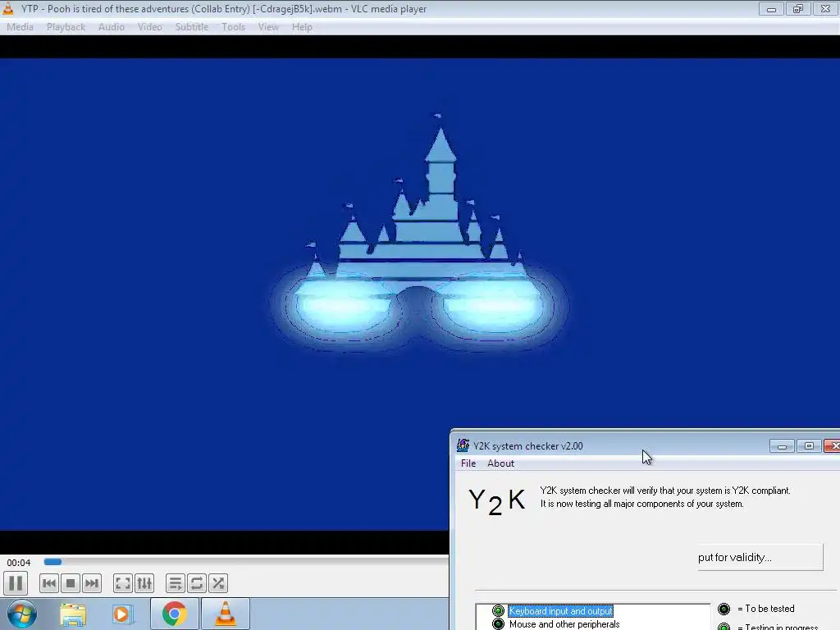Viewport: 840px width, 630px height.
Task: Open the VLC Audio menu
Action: point(111,27)
